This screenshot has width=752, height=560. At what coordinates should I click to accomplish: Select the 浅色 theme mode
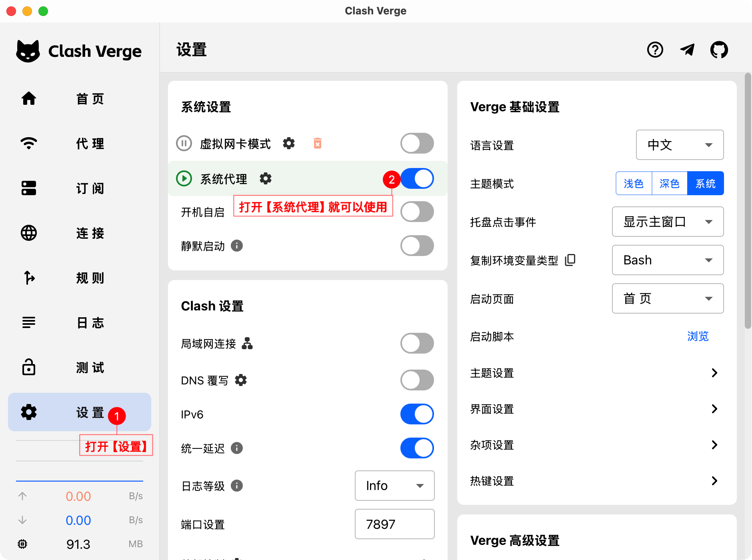click(x=634, y=183)
